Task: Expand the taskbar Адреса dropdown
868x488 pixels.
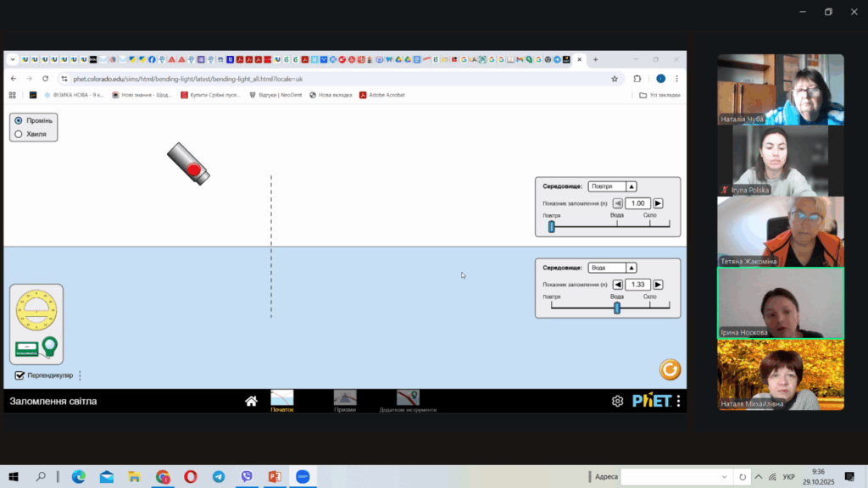Action: 724,477
